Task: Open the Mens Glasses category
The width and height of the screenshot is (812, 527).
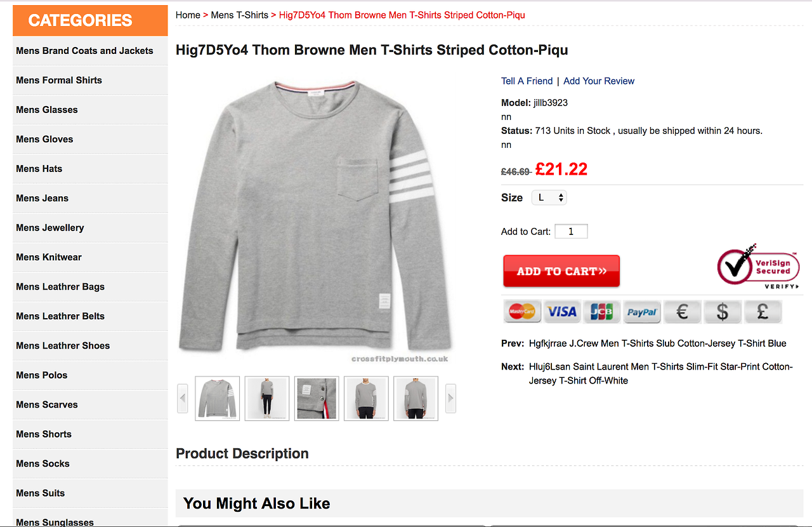Action: [47, 110]
